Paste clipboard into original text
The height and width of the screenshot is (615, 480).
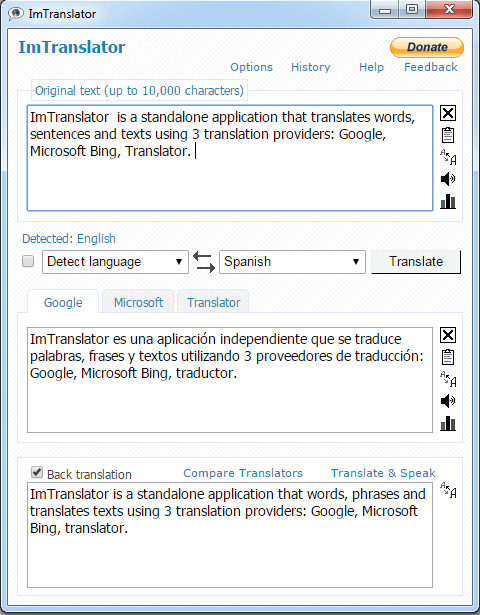click(x=448, y=135)
